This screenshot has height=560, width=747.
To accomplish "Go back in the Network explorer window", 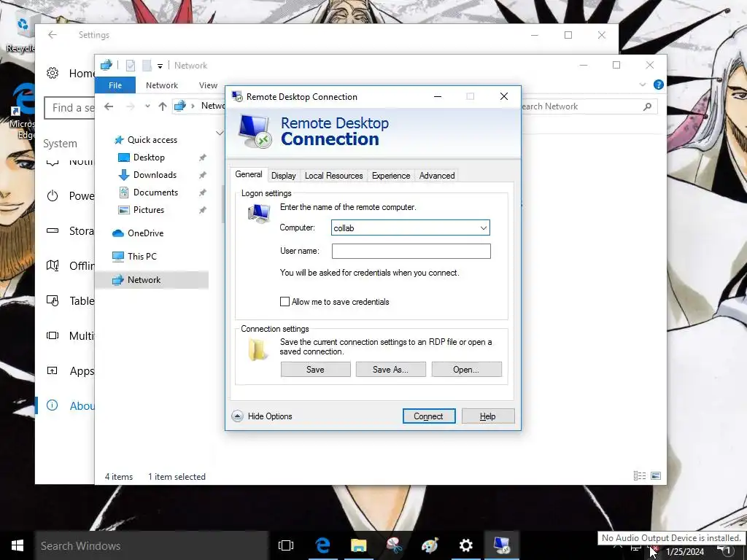I will 109,106.
